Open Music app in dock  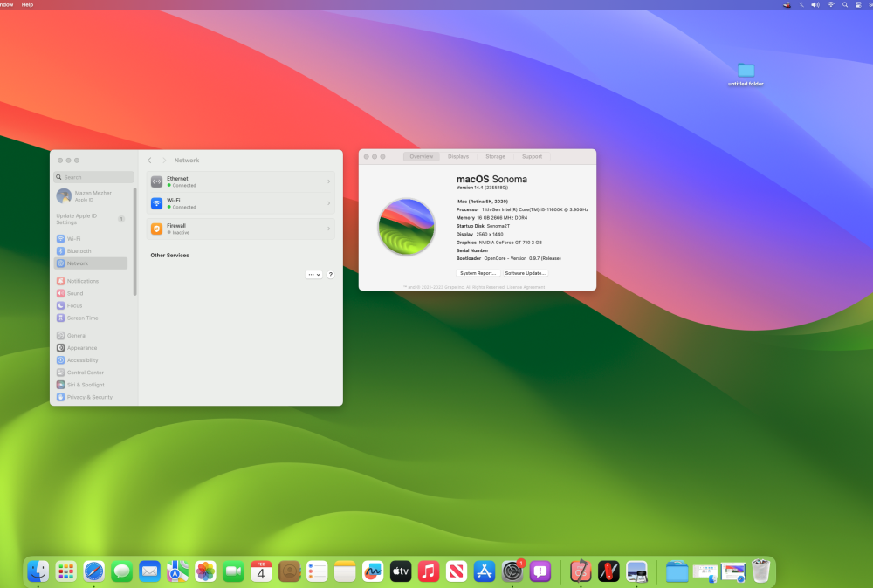point(428,571)
